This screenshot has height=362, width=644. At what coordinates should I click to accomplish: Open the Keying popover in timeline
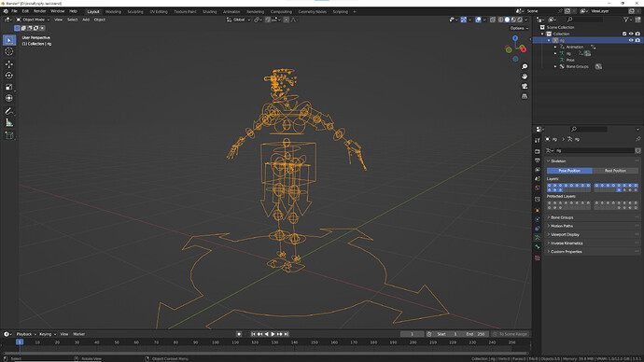tap(47, 334)
